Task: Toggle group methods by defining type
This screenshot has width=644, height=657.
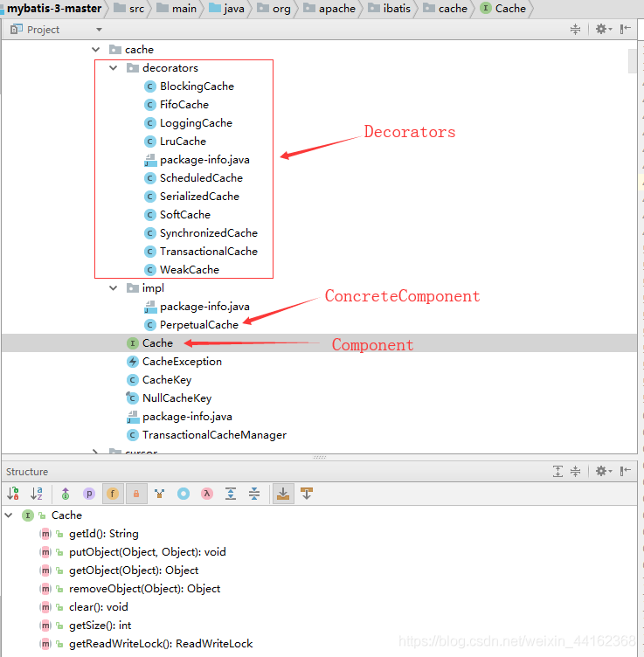Action: pyautogui.click(x=159, y=494)
